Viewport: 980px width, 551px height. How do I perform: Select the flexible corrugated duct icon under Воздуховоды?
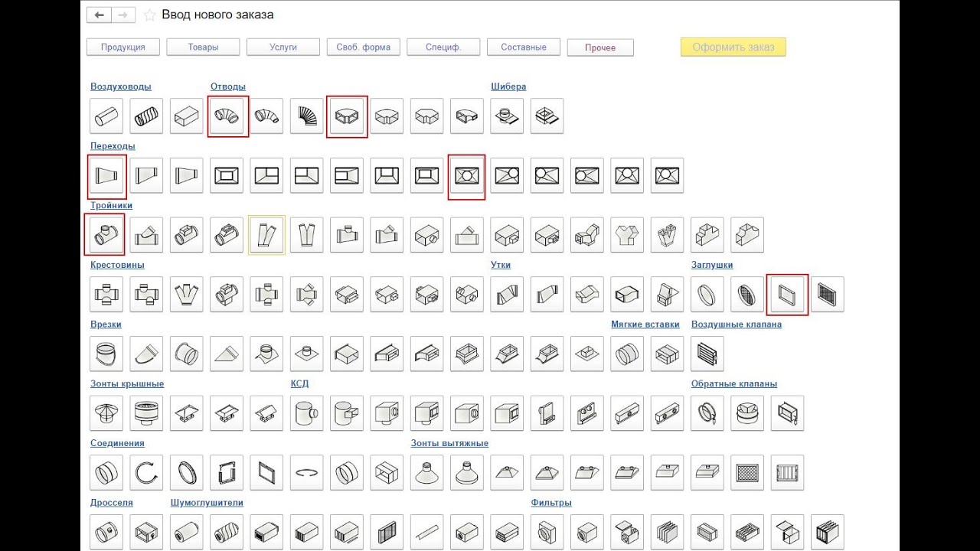click(x=146, y=116)
